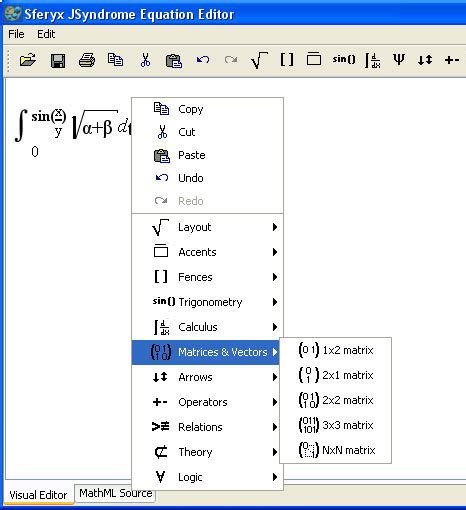Expand the Layout submenu
This screenshot has width=466, height=510.
click(207, 227)
